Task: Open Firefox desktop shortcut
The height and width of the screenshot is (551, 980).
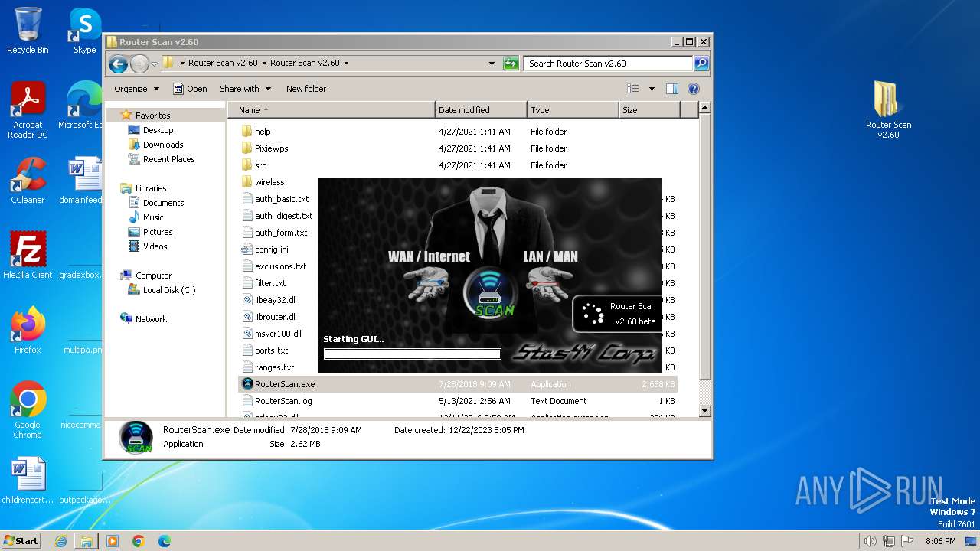Action: coord(28,331)
